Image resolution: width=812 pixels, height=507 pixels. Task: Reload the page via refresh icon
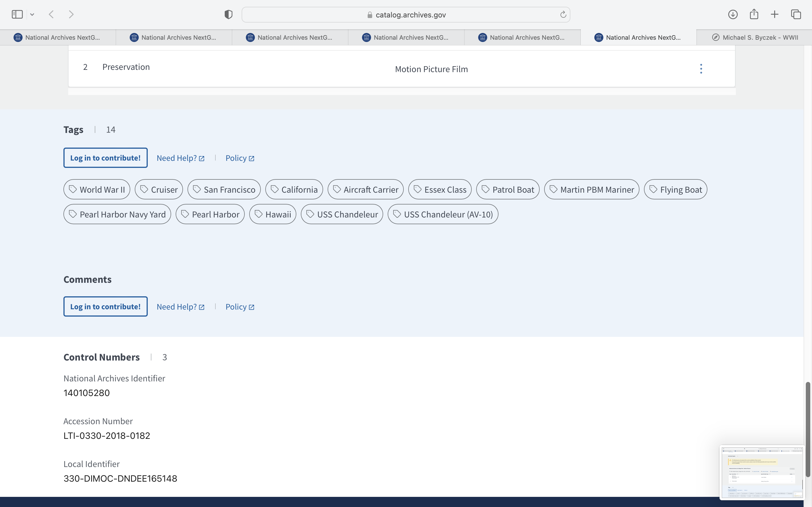pos(563,14)
